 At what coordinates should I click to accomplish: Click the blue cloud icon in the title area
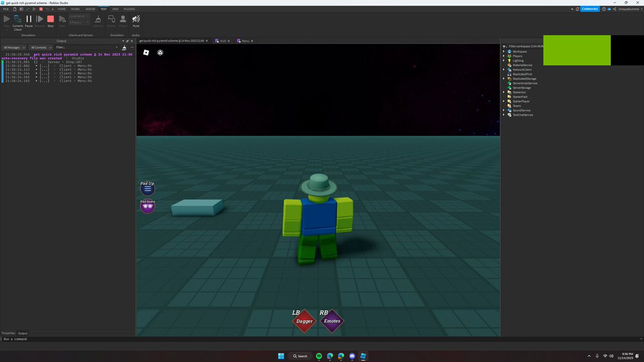pos(609,9)
